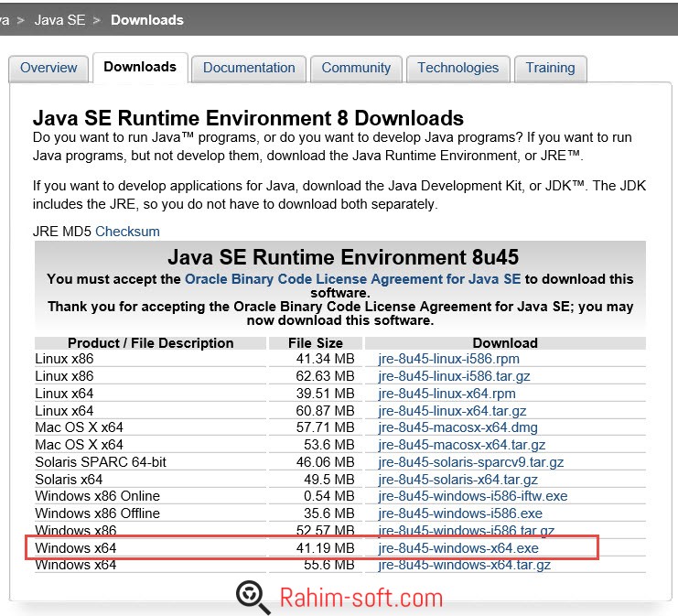The height and width of the screenshot is (616, 678).
Task: Download jre-8u45-windows-x64.tar.gz
Action: [x=464, y=565]
